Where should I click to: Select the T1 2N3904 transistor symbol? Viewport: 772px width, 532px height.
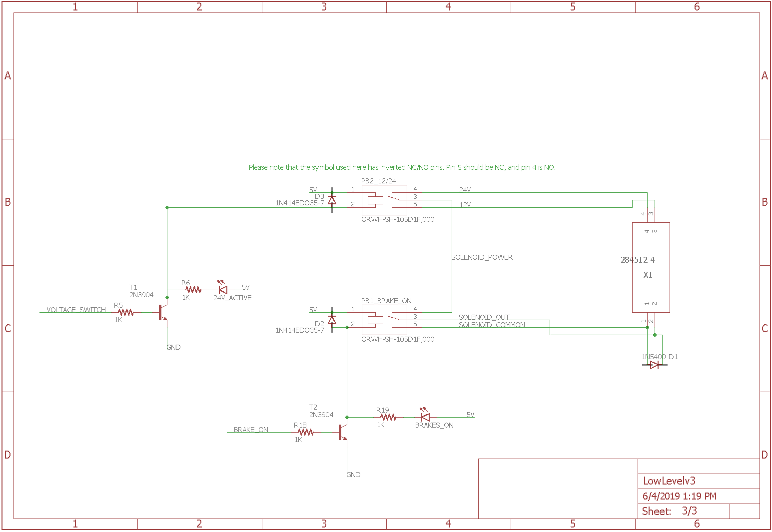163,312
